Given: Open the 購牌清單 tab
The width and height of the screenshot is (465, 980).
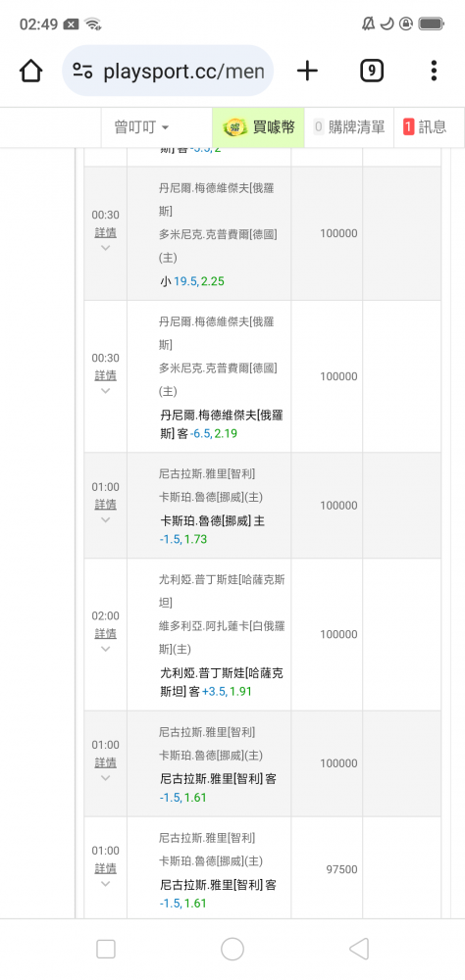Looking at the screenshot, I should click(x=349, y=127).
